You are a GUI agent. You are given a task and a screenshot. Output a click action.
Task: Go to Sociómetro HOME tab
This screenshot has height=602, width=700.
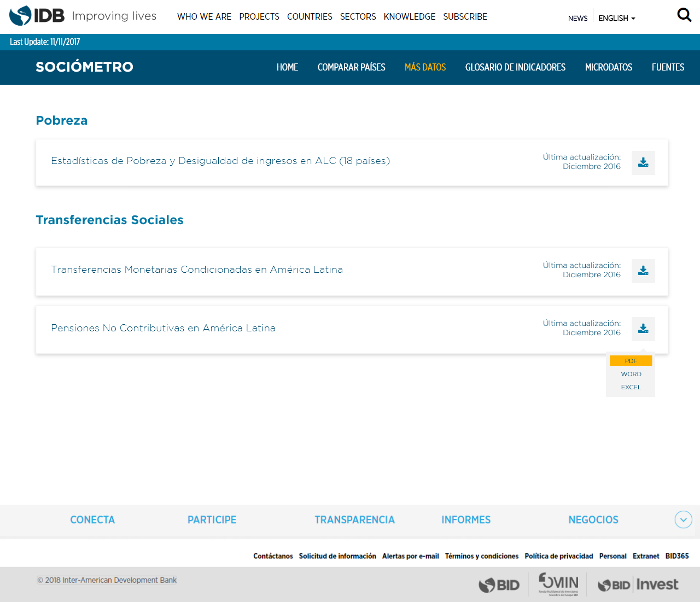point(287,67)
